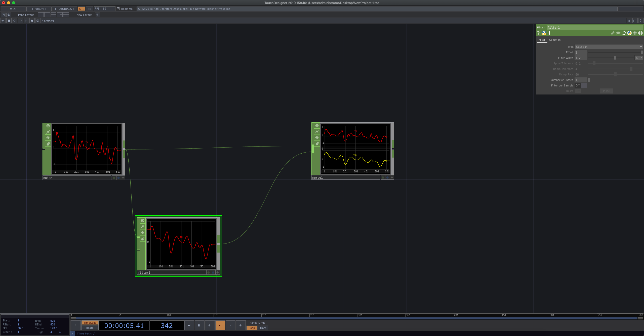Click the Python help icon in the parameter panel

click(x=544, y=33)
